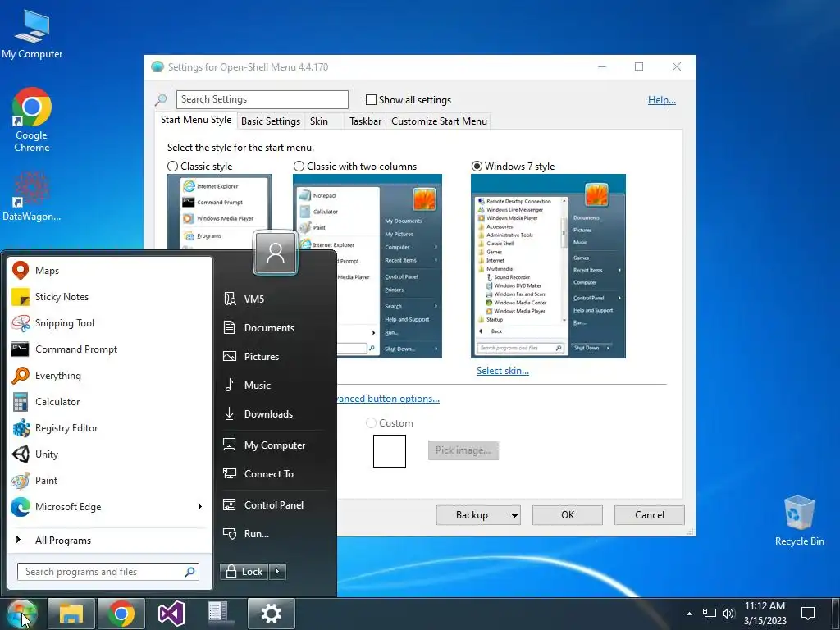
Task: Open Google Chrome on the taskbar
Action: (x=121, y=614)
